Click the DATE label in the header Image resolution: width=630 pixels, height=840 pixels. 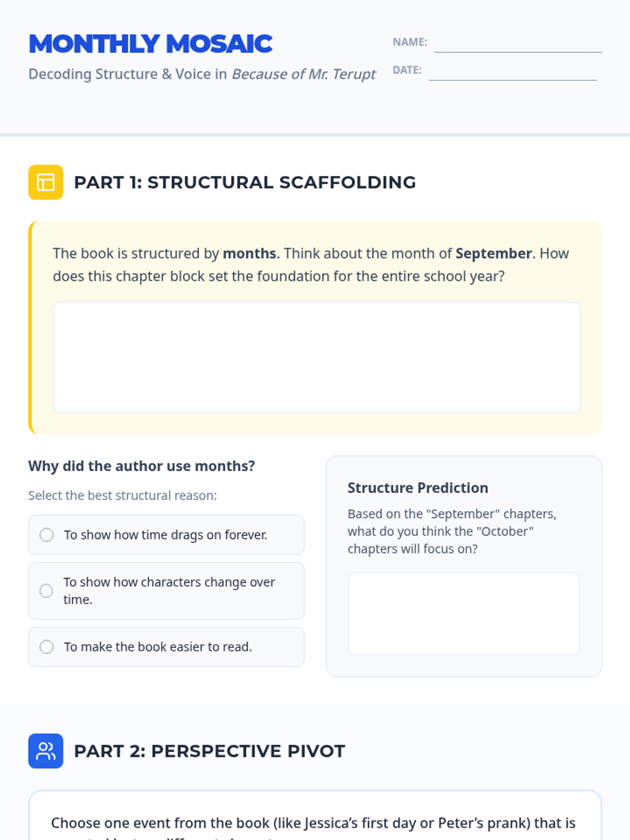coord(407,70)
